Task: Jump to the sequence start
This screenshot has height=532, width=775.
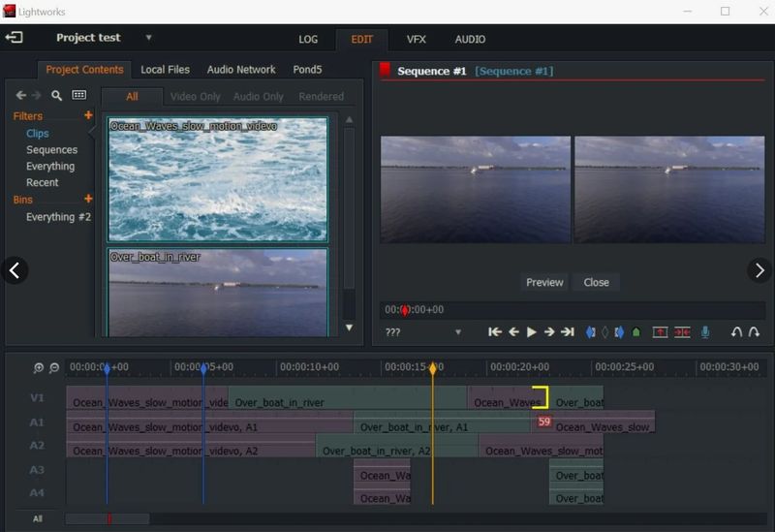Action: click(495, 332)
